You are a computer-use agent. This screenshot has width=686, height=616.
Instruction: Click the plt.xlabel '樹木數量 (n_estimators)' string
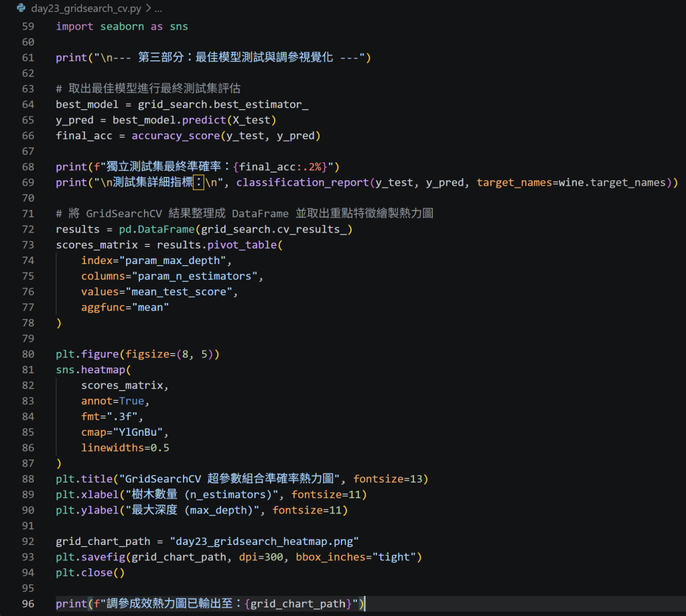[202, 495]
